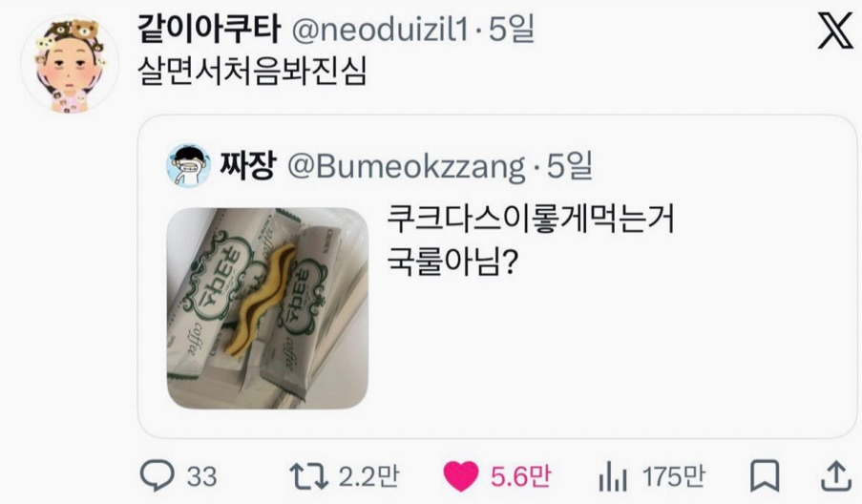Open 짜장 small profile avatar

pyautogui.click(x=189, y=166)
